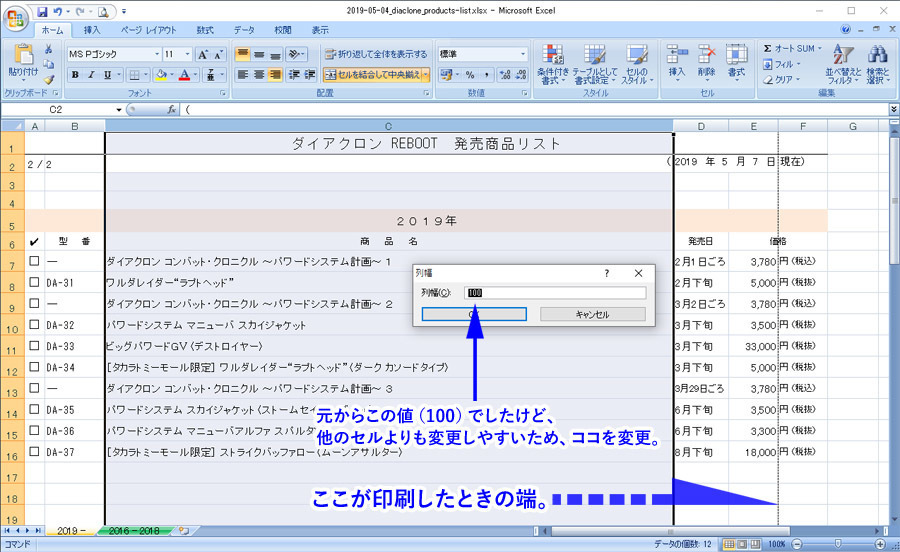This screenshot has height=552, width=900.
Task: Tick checkbox in the DA-31 row
Action: (x=34, y=282)
